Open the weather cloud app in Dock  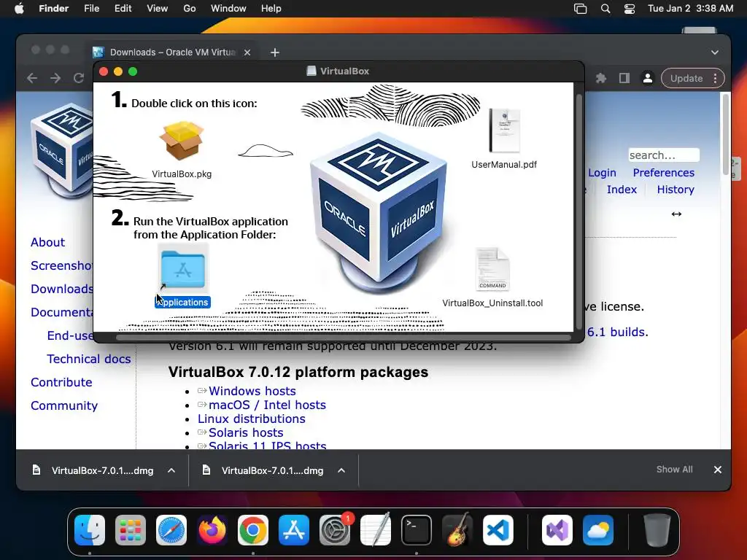click(598, 530)
